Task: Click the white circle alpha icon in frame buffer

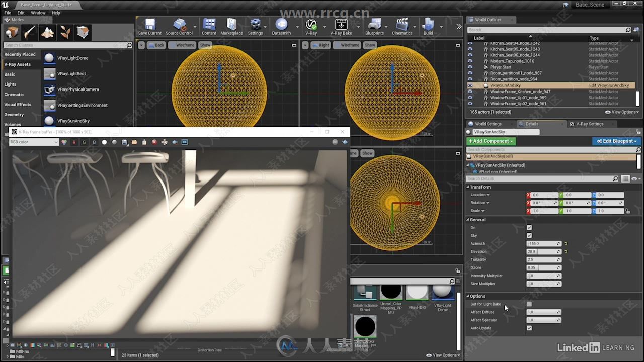Action: click(104, 142)
